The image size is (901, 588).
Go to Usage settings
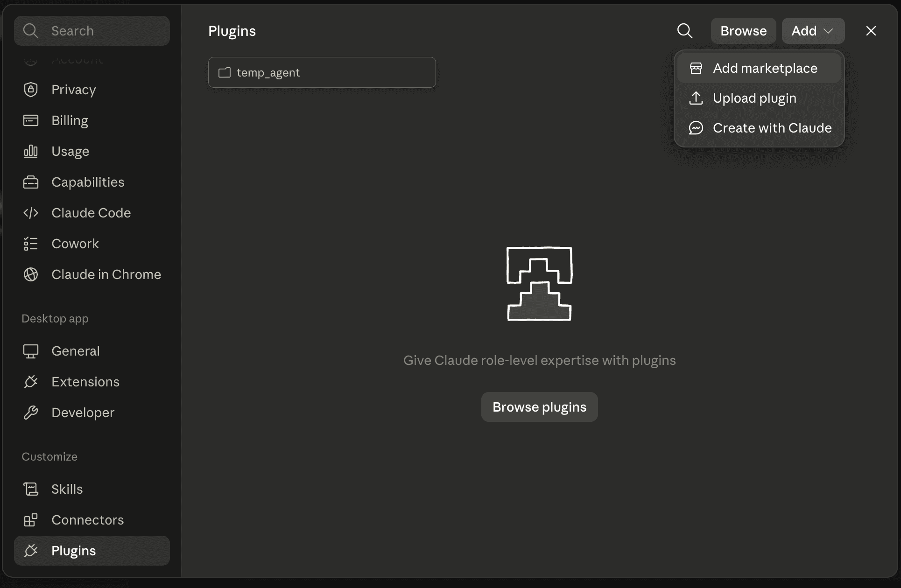click(92, 151)
